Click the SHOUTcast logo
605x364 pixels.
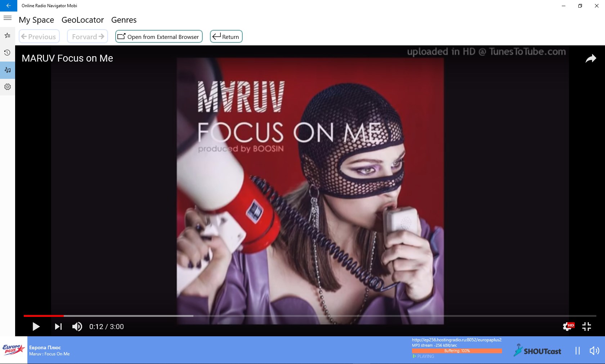point(537,351)
